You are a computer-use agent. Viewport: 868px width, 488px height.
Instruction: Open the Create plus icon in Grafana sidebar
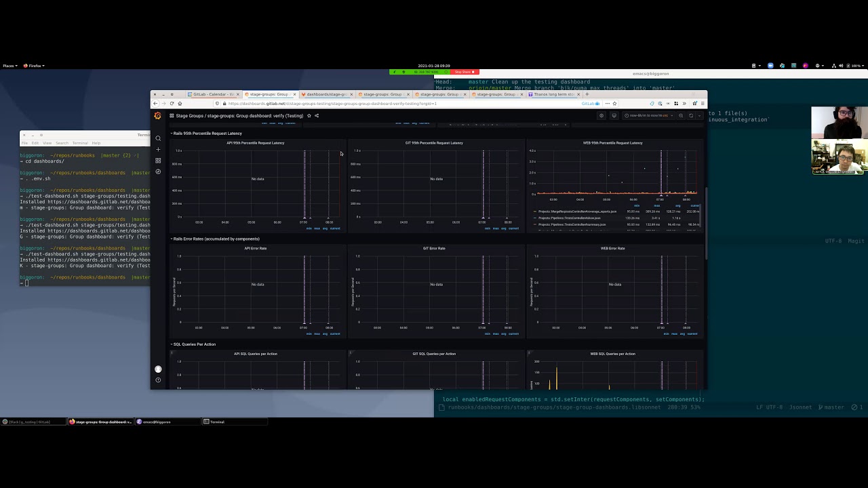tap(158, 149)
